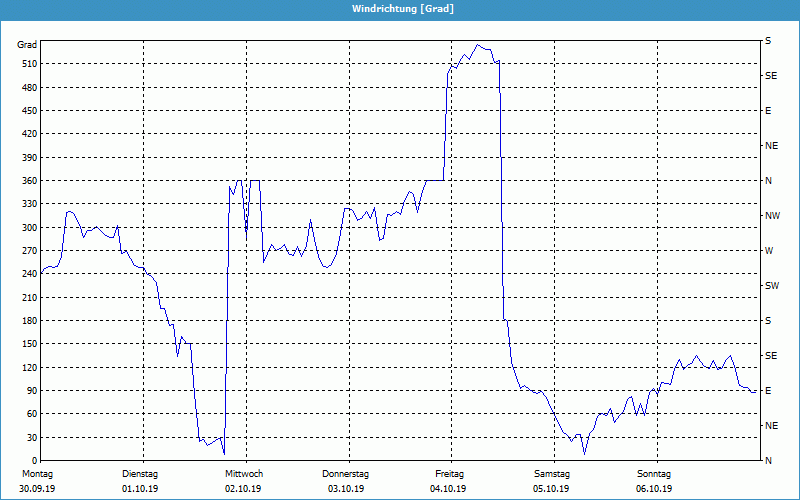The image size is (800, 500).
Task: Select the date 05.10.19
Action: point(551,489)
